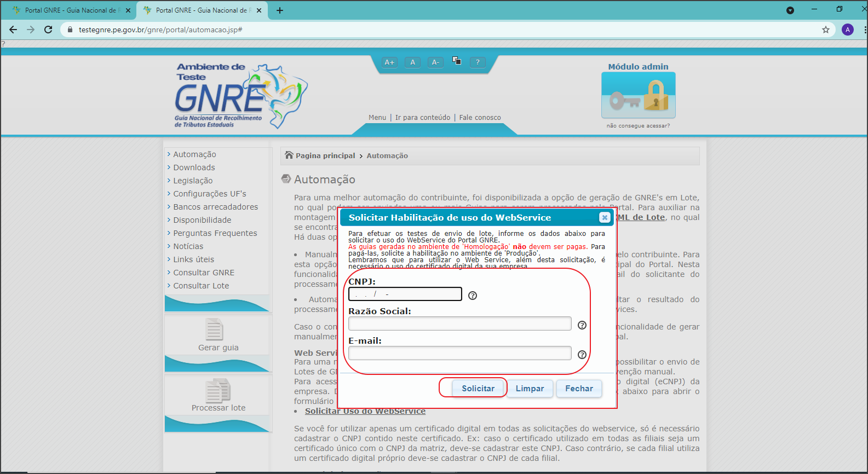Open the Módulo admin padlock image

pos(639,95)
